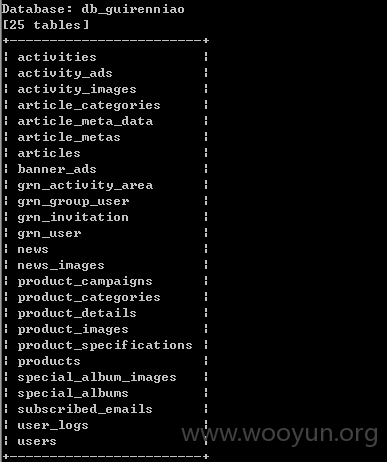This screenshot has height=462, width=387.
Task: Click the 'grn_invitation' table entry
Action: click(x=73, y=217)
